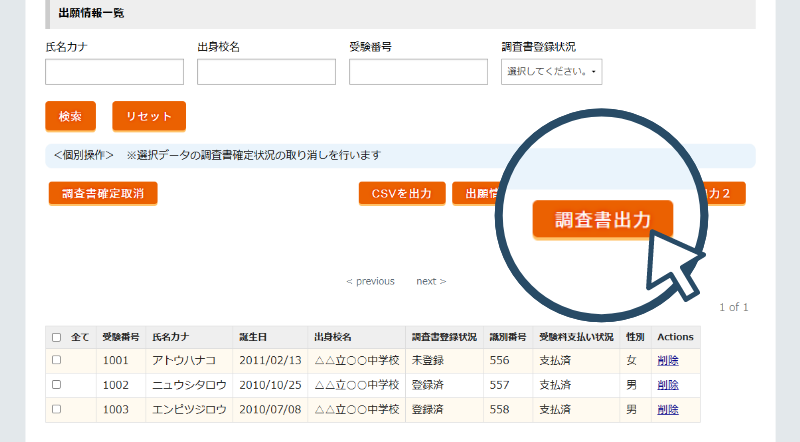This screenshot has width=800, height=442.
Task: Click the 出身校名 text box
Action: click(266, 72)
